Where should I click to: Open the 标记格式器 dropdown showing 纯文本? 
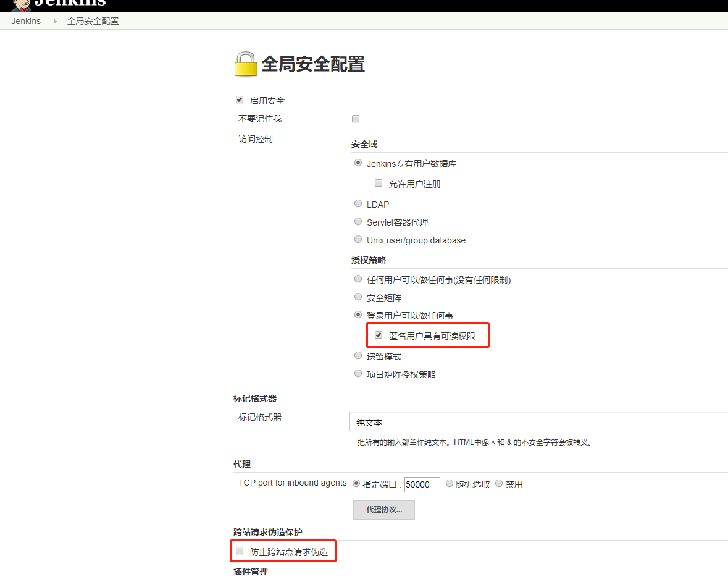pos(538,422)
